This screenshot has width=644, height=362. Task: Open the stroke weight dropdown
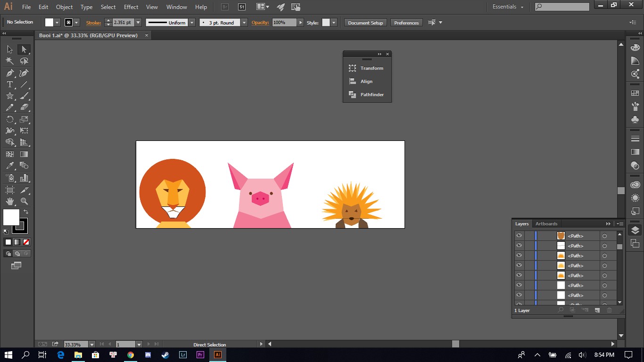[138, 23]
